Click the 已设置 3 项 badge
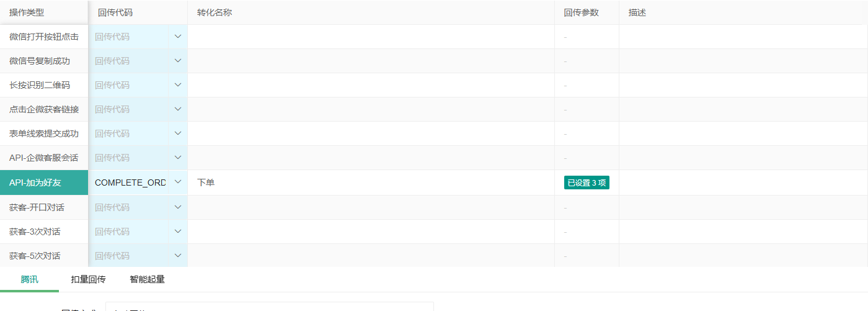The image size is (868, 311). click(587, 183)
